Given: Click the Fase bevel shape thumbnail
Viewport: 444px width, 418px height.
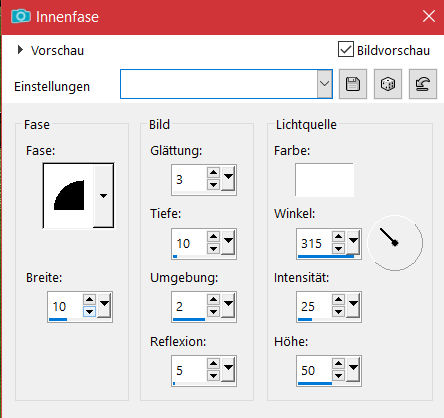Looking at the screenshot, I should pos(69,196).
